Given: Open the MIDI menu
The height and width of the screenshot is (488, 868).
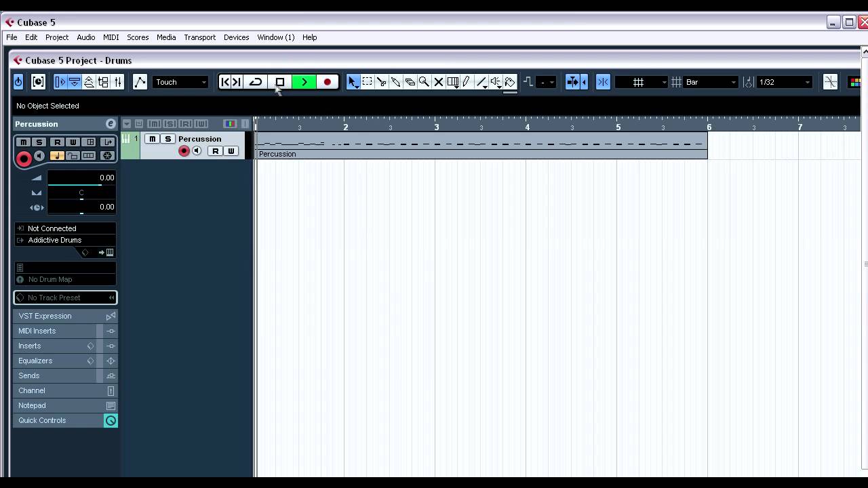Looking at the screenshot, I should click(x=111, y=37).
